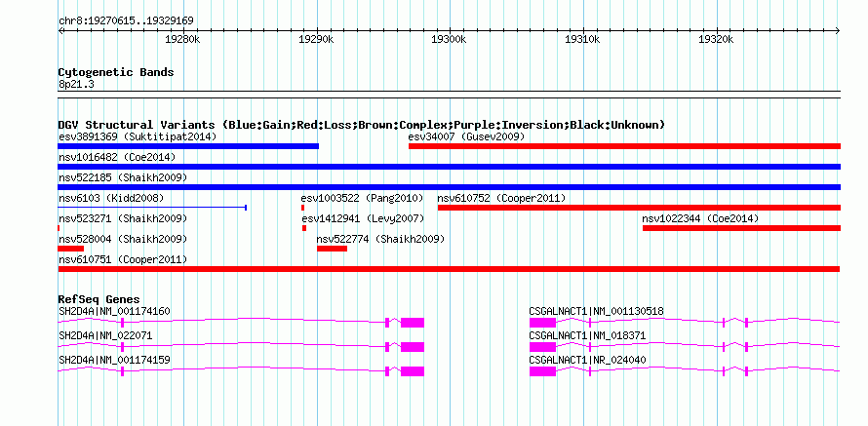Click the right arrowhead of the ruler
The width and height of the screenshot is (868, 426).
point(838,31)
